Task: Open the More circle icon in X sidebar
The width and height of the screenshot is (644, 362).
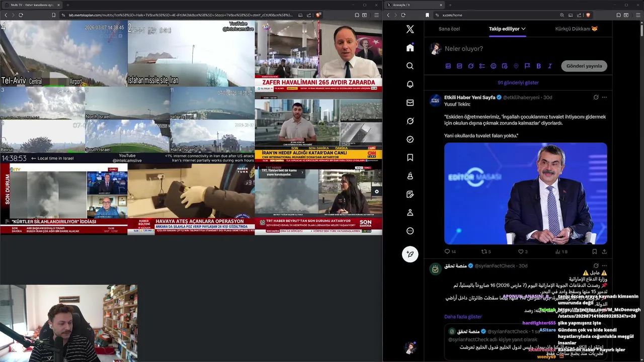Action: [x=410, y=231]
